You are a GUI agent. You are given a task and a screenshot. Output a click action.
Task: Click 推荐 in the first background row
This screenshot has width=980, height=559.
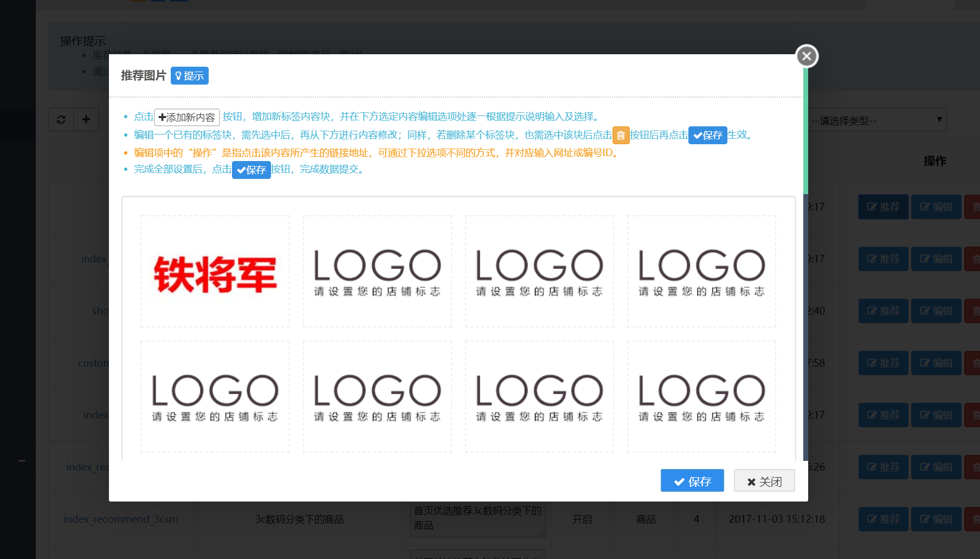tap(883, 207)
